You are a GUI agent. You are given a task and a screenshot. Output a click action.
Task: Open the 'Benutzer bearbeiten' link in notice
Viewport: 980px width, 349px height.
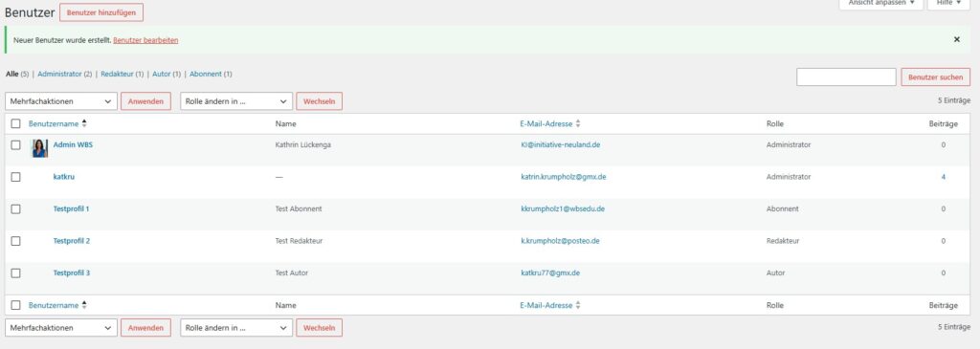coord(145,40)
